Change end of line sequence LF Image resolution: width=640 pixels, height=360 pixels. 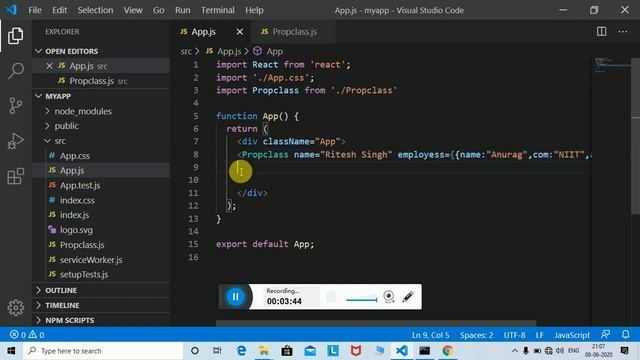point(540,335)
